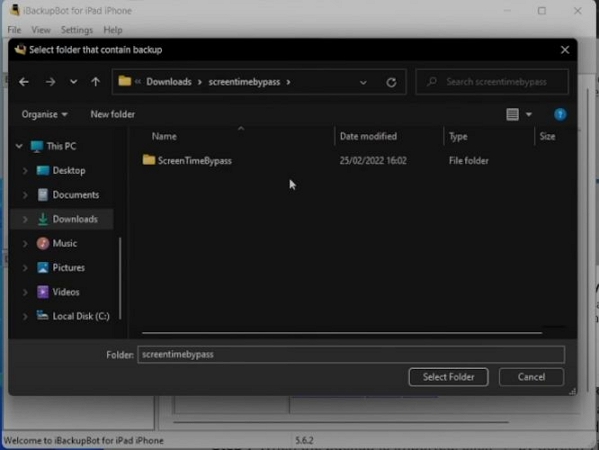The height and width of the screenshot is (450, 599).
Task: Refresh the screentimebypass folder listing
Action: pos(391,82)
